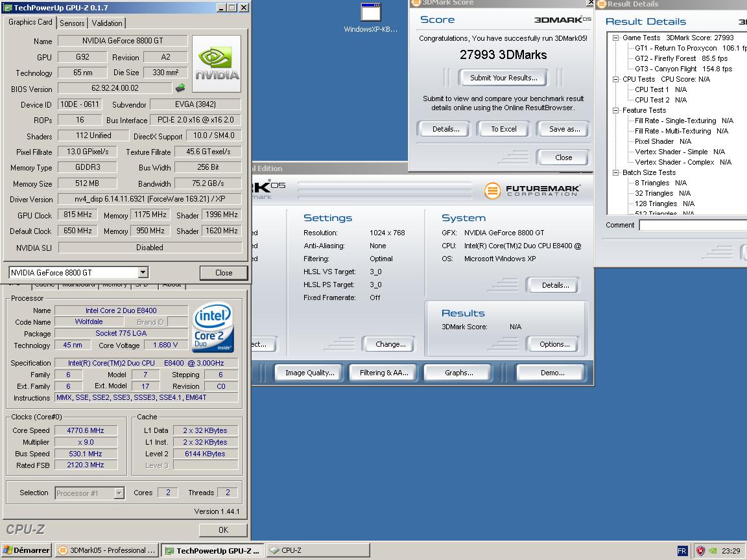Click Core Speed value 4770.6 MHz
The height and width of the screenshot is (560, 747).
pos(86,430)
